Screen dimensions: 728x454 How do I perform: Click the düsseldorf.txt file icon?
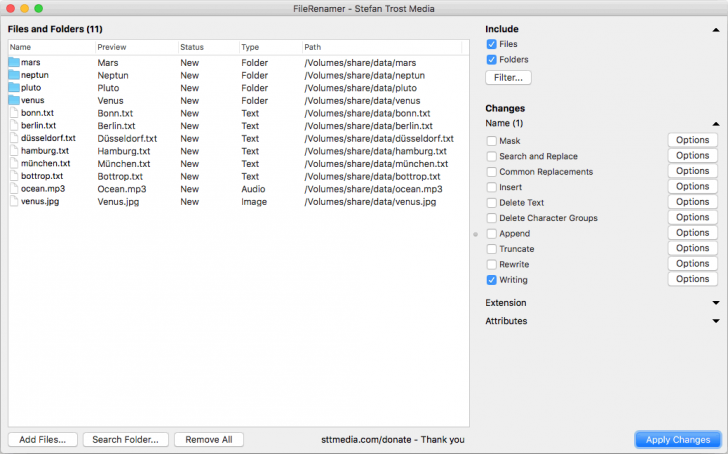[14, 138]
